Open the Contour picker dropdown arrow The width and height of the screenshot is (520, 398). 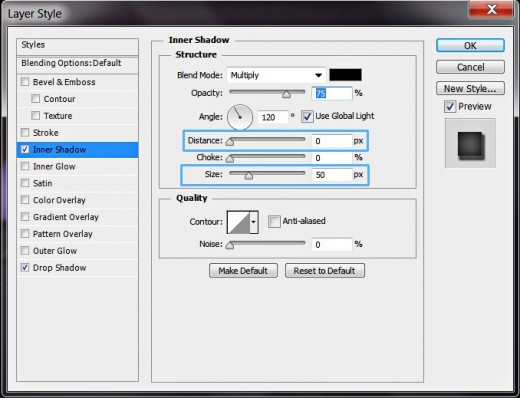pos(254,222)
